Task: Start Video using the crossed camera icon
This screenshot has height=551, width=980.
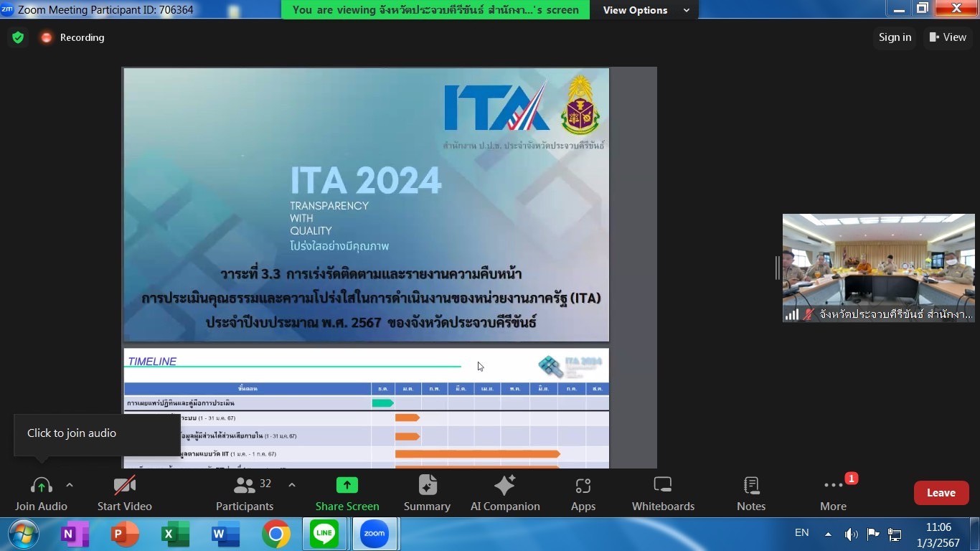Action: (125, 486)
